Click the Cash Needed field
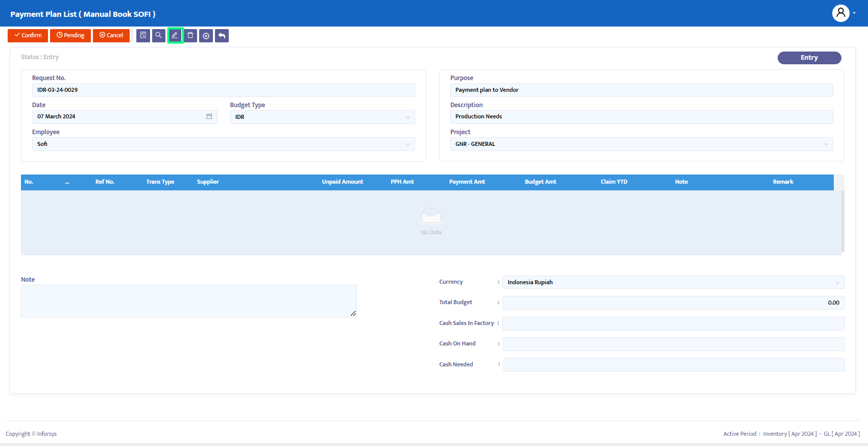The height and width of the screenshot is (446, 868). click(x=673, y=364)
